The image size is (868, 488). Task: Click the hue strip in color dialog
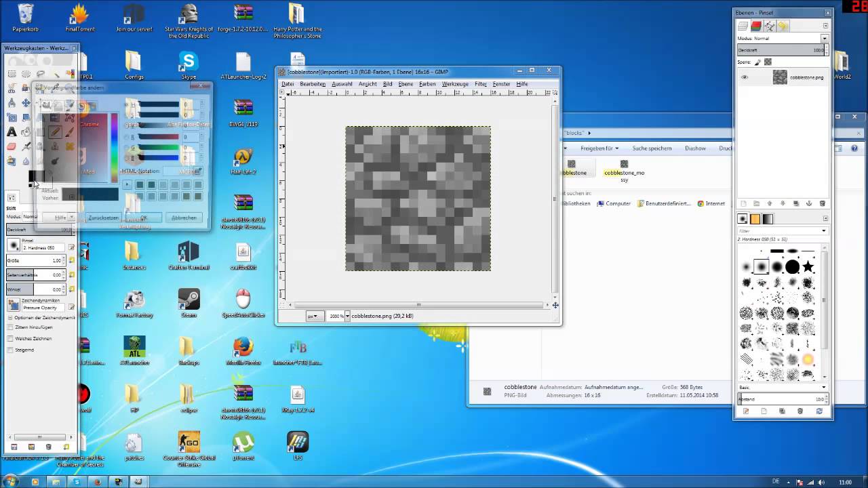pos(114,148)
